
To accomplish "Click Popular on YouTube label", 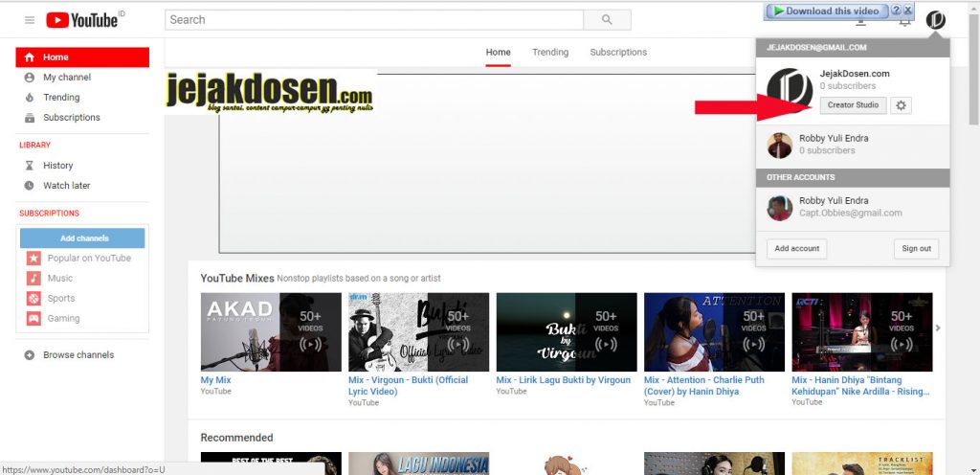I will click(89, 259).
